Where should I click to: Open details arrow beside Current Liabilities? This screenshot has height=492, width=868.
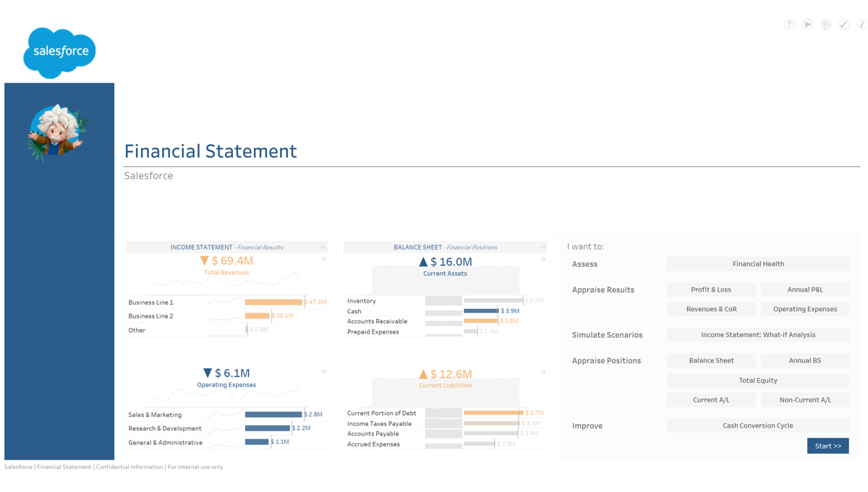pyautogui.click(x=542, y=372)
